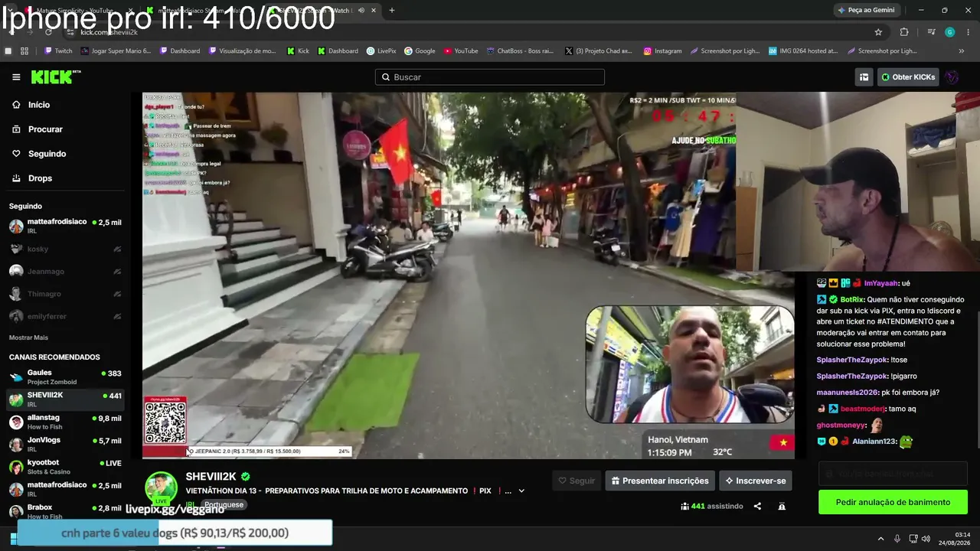Open the Visualização de mo... bookmark
The height and width of the screenshot is (551, 980).
(x=241, y=51)
